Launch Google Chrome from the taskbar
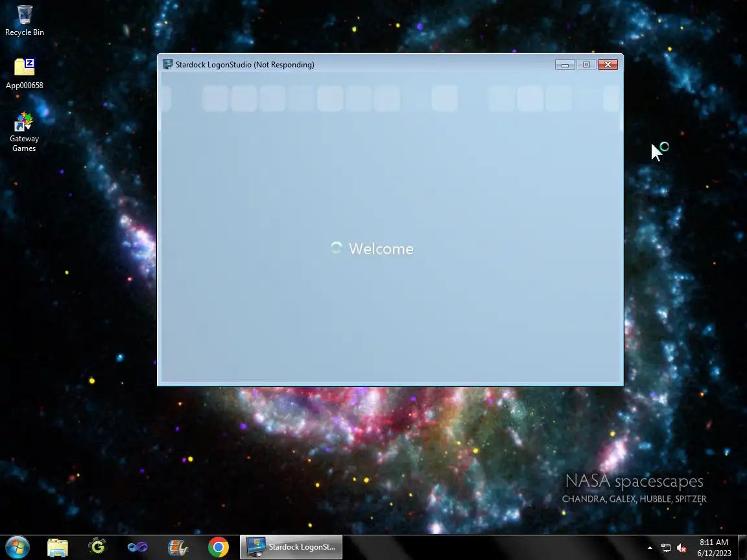Image resolution: width=747 pixels, height=560 pixels. [218, 548]
